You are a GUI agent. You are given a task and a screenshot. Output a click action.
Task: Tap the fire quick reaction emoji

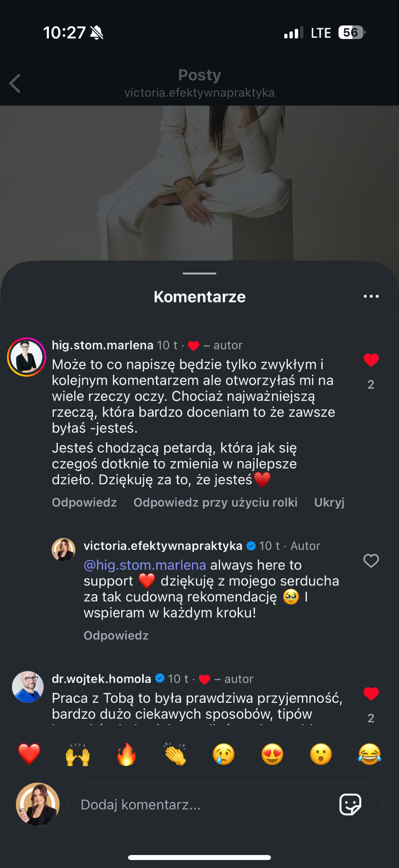[x=127, y=754]
